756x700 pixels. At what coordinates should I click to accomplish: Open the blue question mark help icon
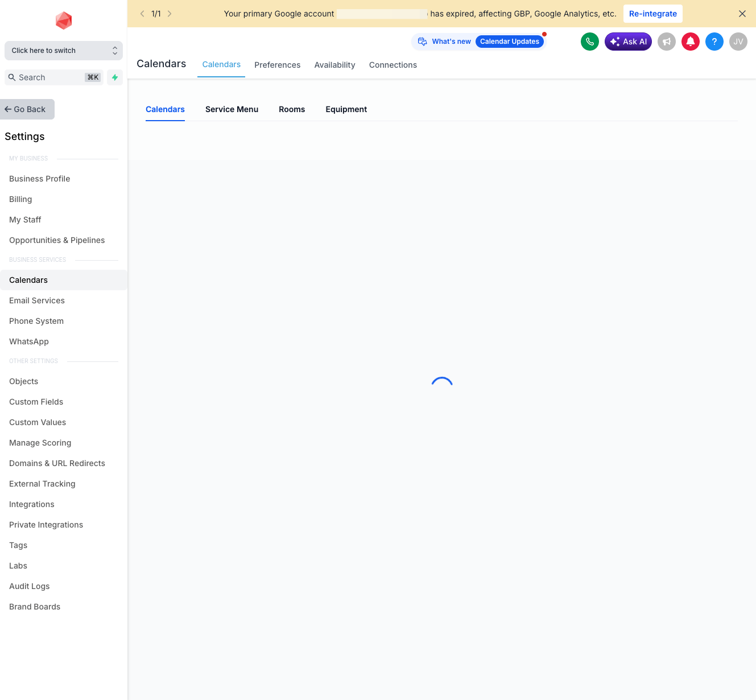[714, 42]
